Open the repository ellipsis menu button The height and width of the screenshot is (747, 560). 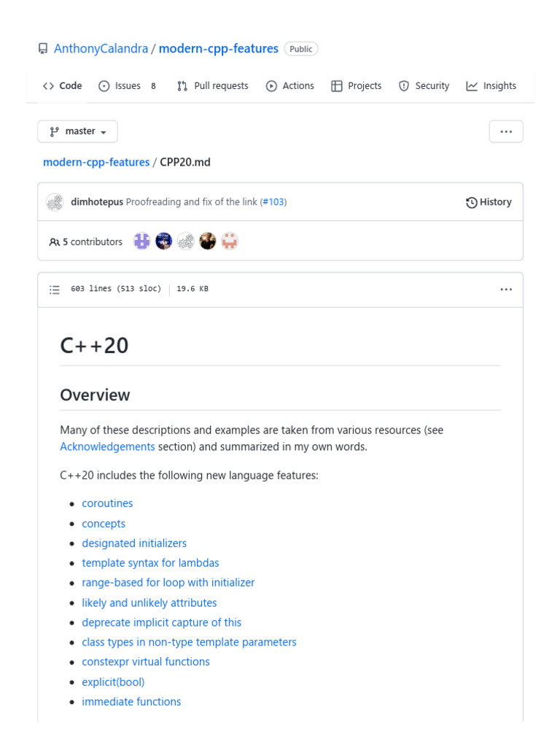pos(506,132)
